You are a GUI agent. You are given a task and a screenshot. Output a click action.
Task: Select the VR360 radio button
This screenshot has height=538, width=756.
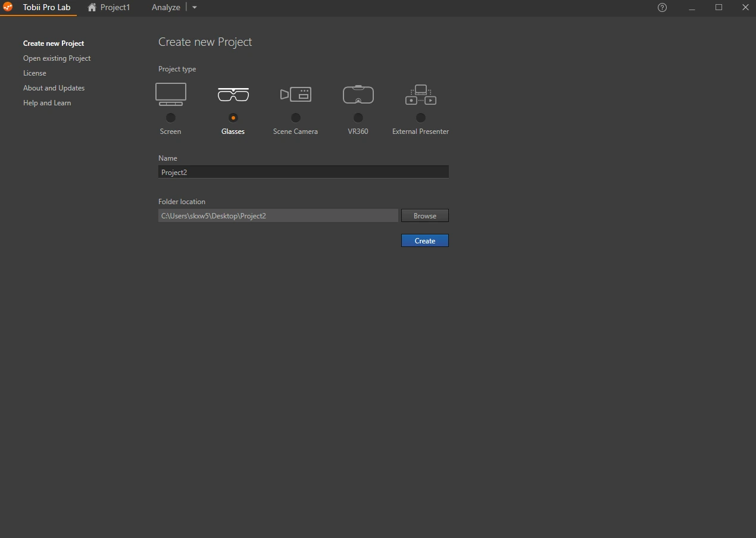click(x=358, y=118)
